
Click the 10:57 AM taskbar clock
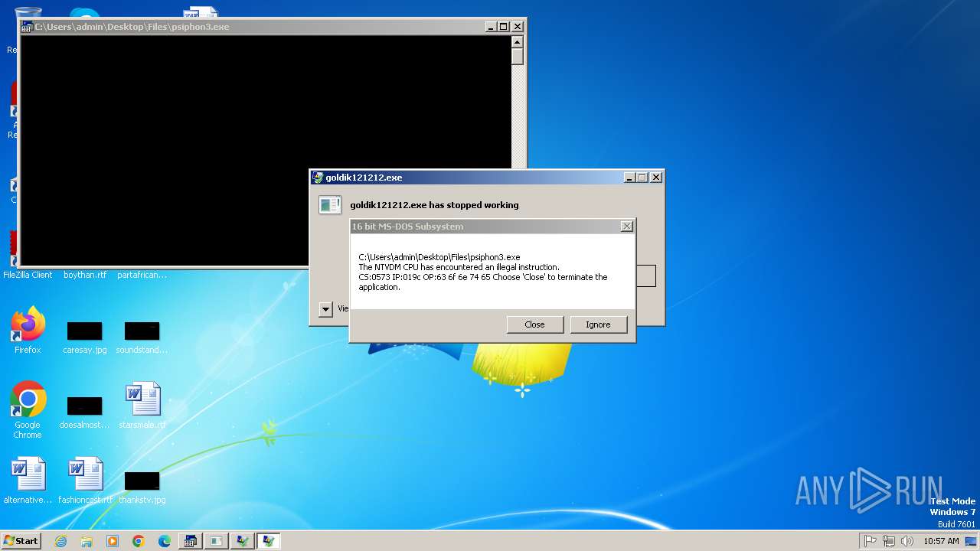941,541
